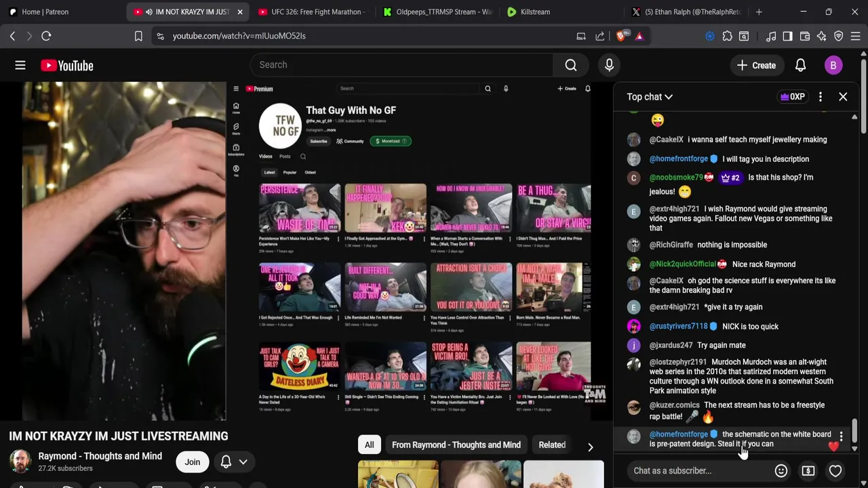Click the @noobsmoke79 username in chat
The image size is (868, 488).
click(x=675, y=178)
